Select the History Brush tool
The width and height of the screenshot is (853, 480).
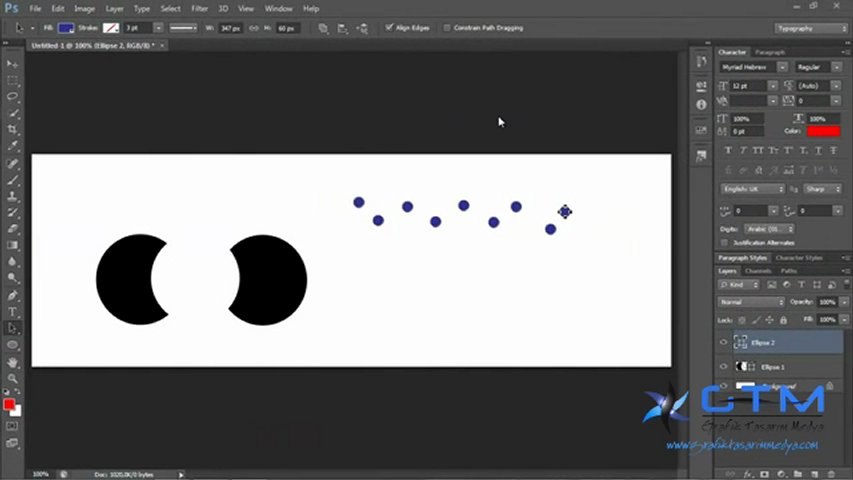point(12,213)
